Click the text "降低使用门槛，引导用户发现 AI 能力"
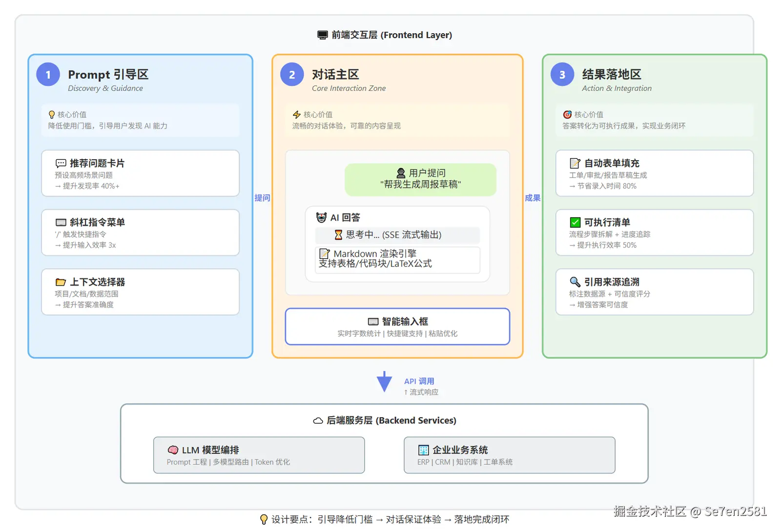This screenshot has width=781, height=532. point(108,126)
